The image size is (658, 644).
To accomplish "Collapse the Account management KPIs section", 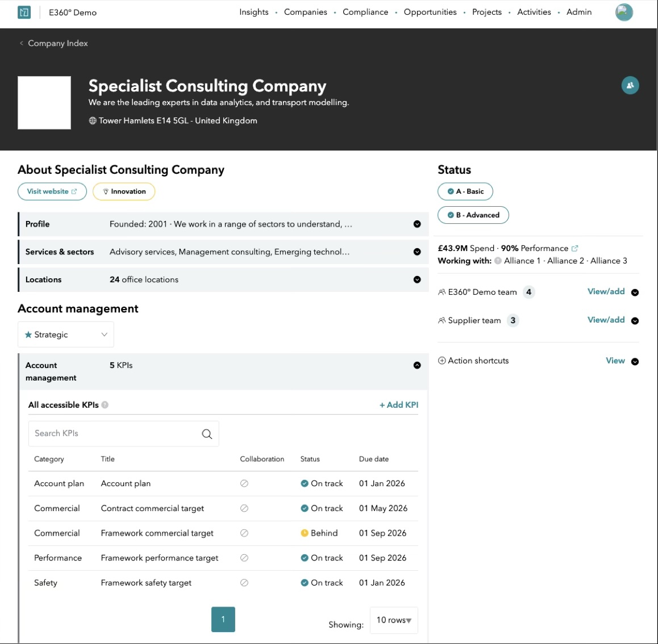I will (x=417, y=365).
